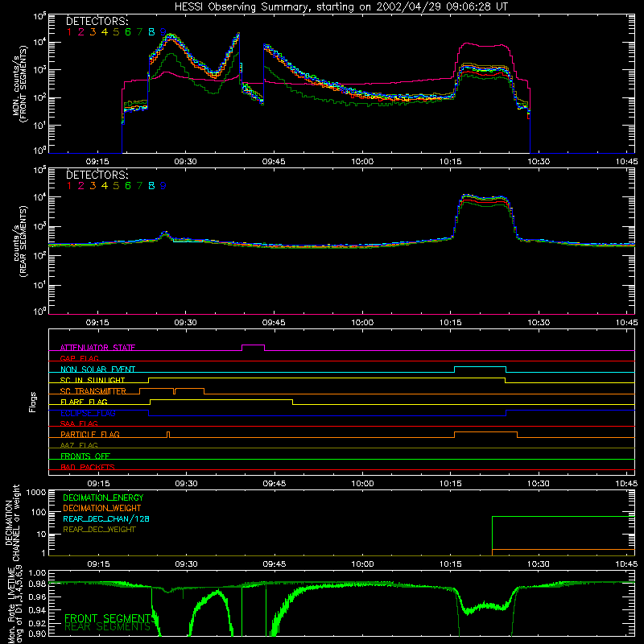The height and width of the screenshot is (644, 644).
Task: Click the 0.96 tick label on livetime axis
Action: coord(38,597)
